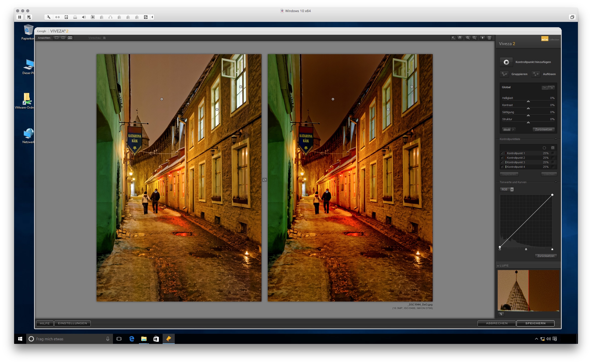Screen dimensions: 592x364
Task: Open VMware snapshot icon
Action: [x=29, y=17]
